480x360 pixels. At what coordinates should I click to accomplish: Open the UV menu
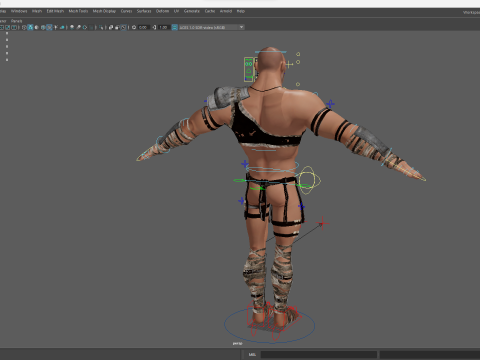tap(176, 11)
